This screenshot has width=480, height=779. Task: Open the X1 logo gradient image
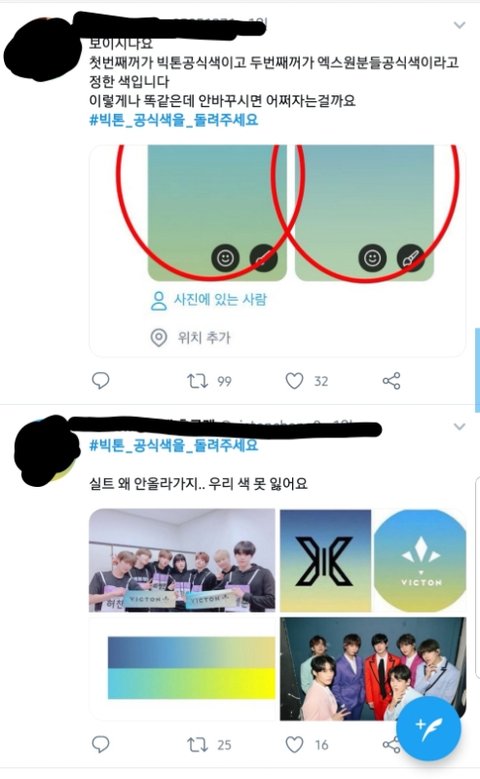(325, 560)
